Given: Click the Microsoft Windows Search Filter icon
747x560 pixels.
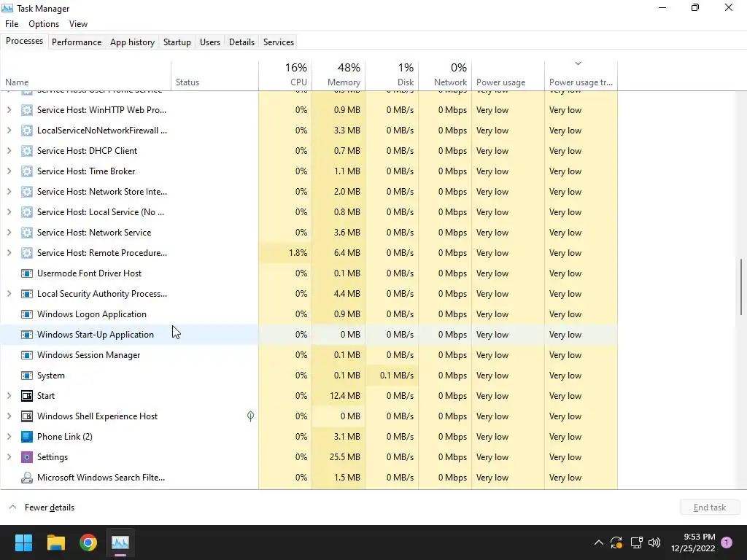Looking at the screenshot, I should pyautogui.click(x=27, y=478).
